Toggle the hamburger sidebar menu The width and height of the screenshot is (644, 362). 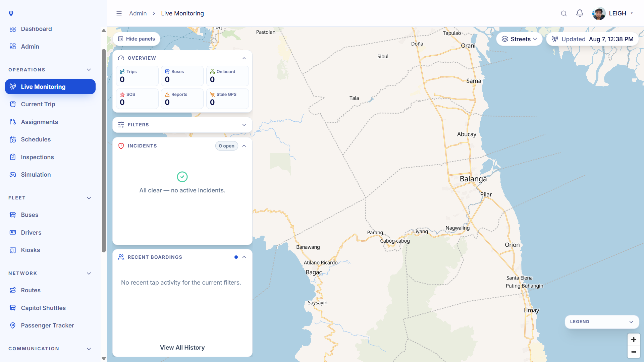(119, 13)
